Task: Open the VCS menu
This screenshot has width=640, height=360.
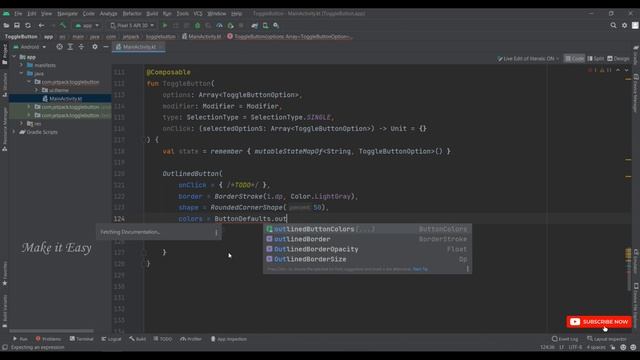Action: [198, 13]
